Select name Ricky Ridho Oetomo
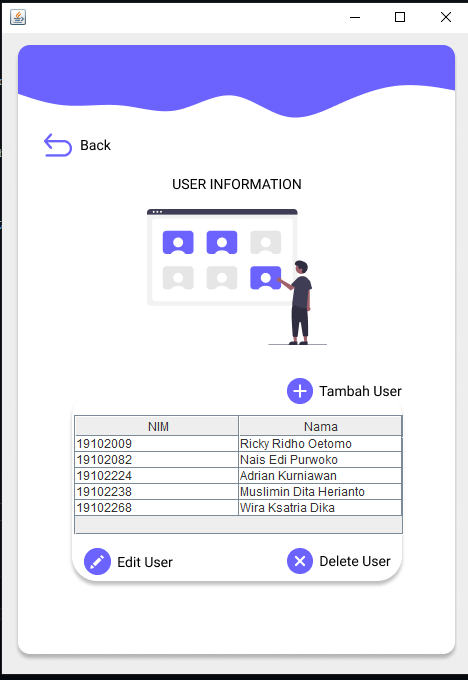Viewport: 468px width, 680px height. pos(321,444)
